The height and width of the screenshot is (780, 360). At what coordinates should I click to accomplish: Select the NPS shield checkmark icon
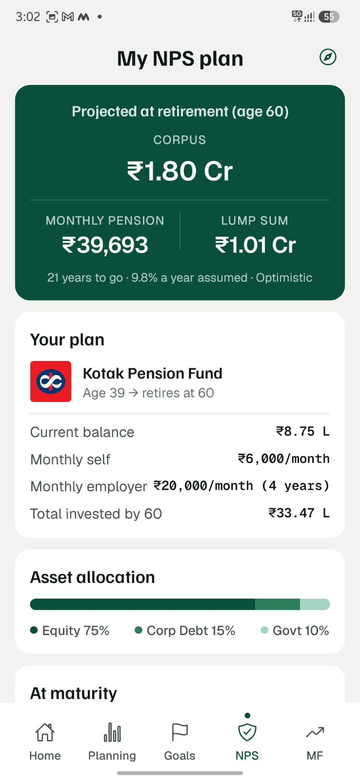(x=247, y=732)
